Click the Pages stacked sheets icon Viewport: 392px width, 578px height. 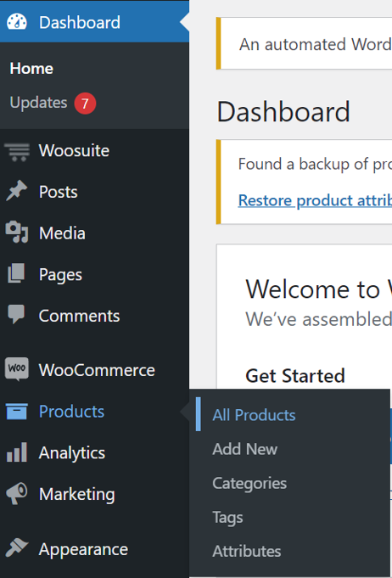[x=16, y=273]
